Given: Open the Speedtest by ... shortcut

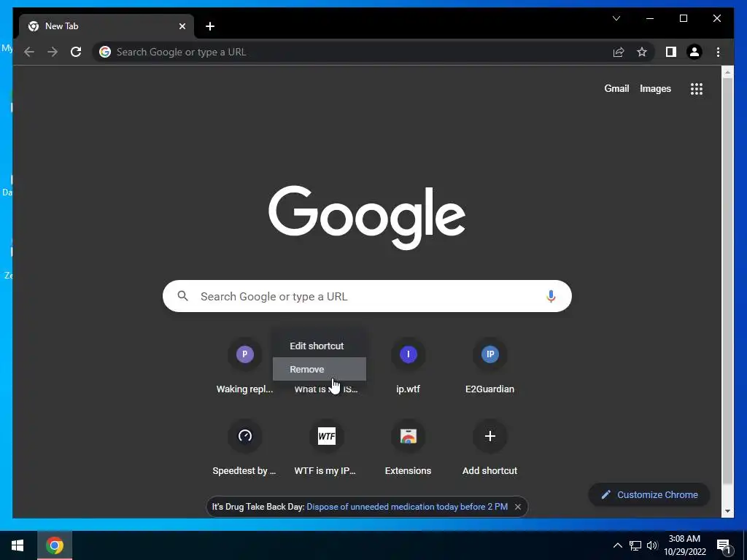Looking at the screenshot, I should [245, 448].
